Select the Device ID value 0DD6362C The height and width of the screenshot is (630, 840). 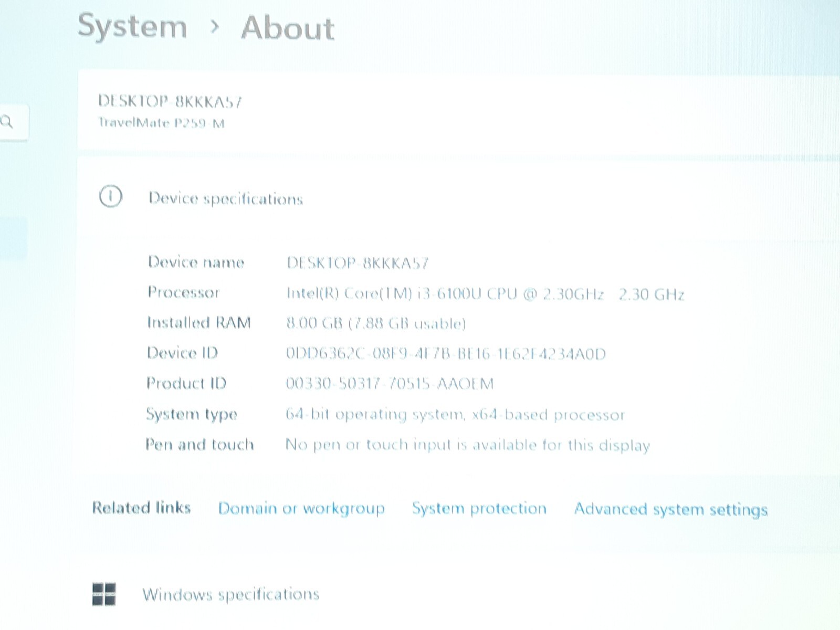tap(446, 353)
